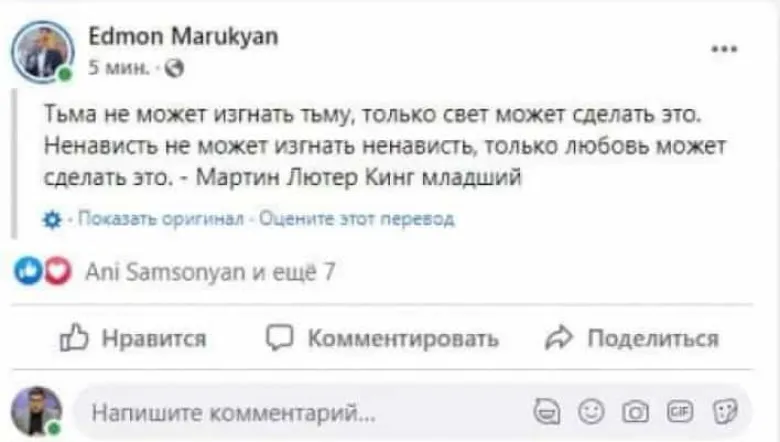Image resolution: width=780 pixels, height=442 pixels.
Task: Open the "Ani Samsonyan и ещё 7" reactions list
Action: (x=210, y=270)
